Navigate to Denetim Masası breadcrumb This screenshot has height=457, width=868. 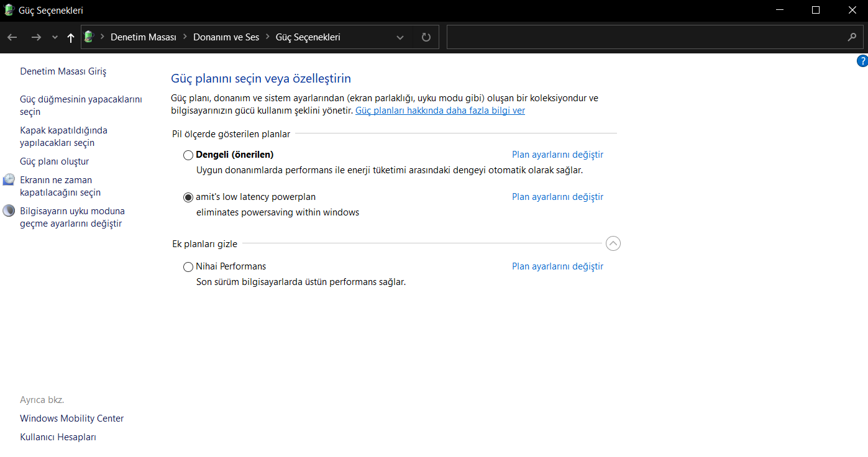[144, 37]
